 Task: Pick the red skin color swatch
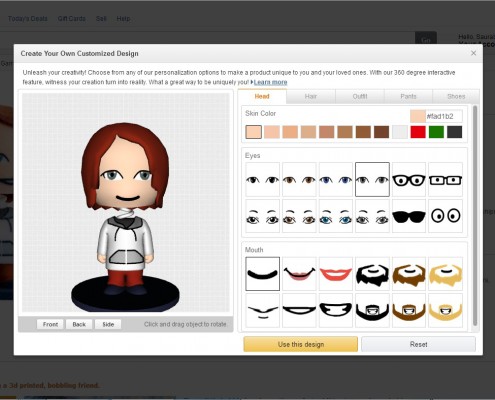tap(418, 132)
